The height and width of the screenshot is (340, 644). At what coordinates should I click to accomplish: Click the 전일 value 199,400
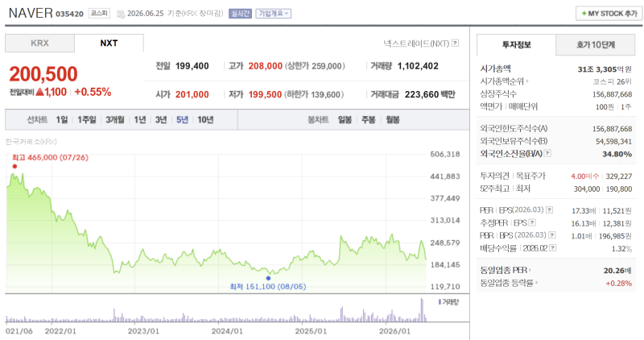(192, 66)
